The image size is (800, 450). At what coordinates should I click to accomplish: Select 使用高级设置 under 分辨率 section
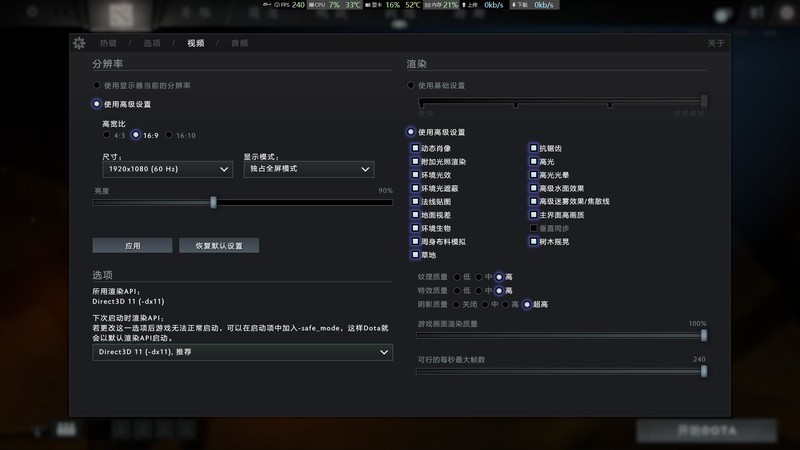tap(96, 104)
